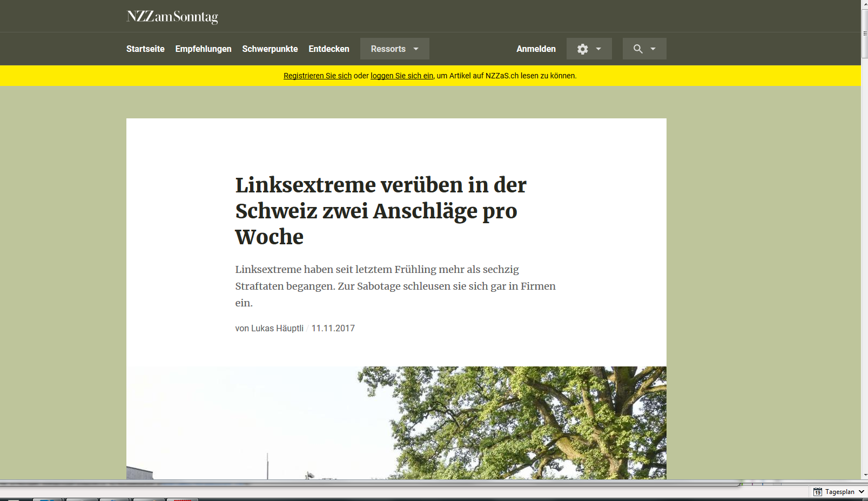The height and width of the screenshot is (501, 868).
Task: Click the arrow beside the search icon
Action: click(653, 49)
